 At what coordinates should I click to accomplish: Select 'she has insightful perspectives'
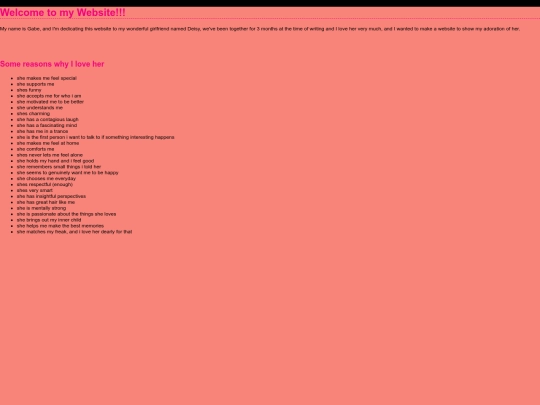pos(52,196)
